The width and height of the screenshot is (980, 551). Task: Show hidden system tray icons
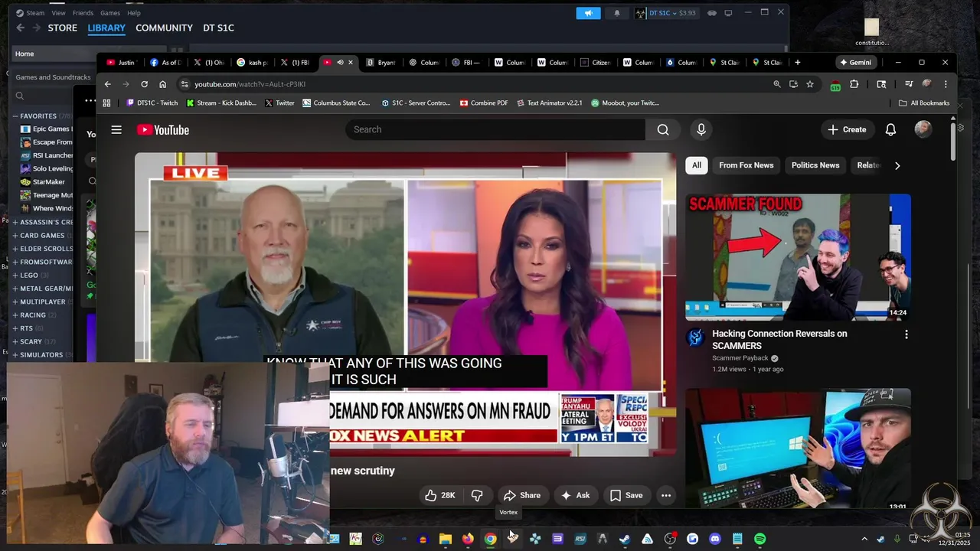pos(864,539)
